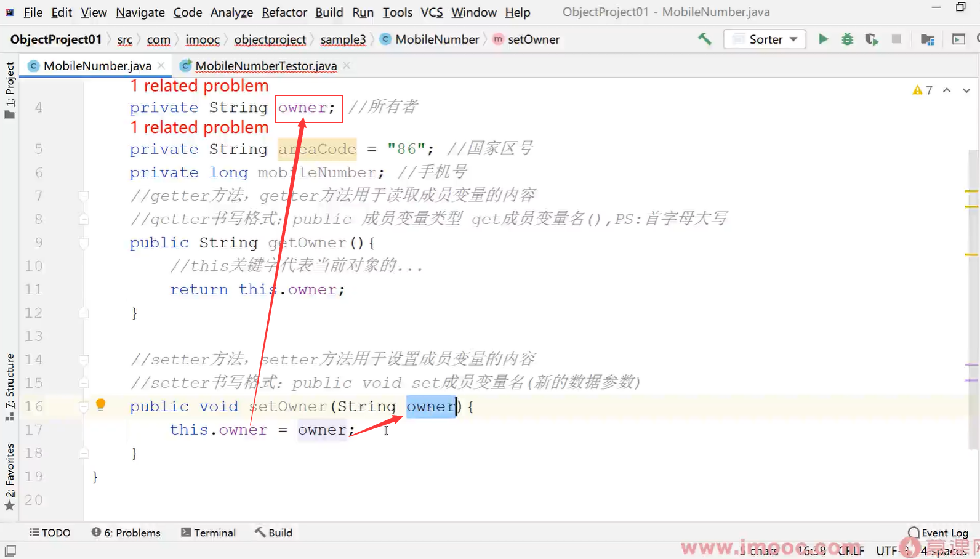Toggle the Structure tool window
Screen dimensions: 980x559
(10, 387)
